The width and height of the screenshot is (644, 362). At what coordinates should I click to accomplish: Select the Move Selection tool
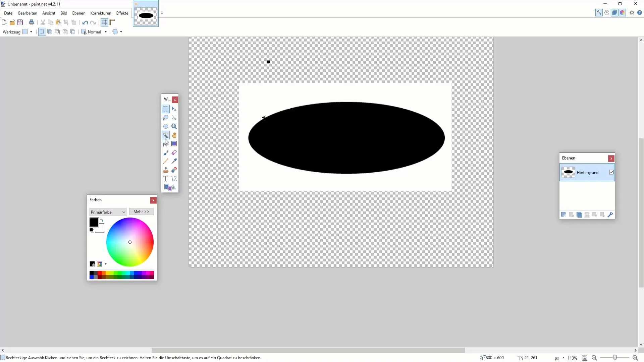174,118
